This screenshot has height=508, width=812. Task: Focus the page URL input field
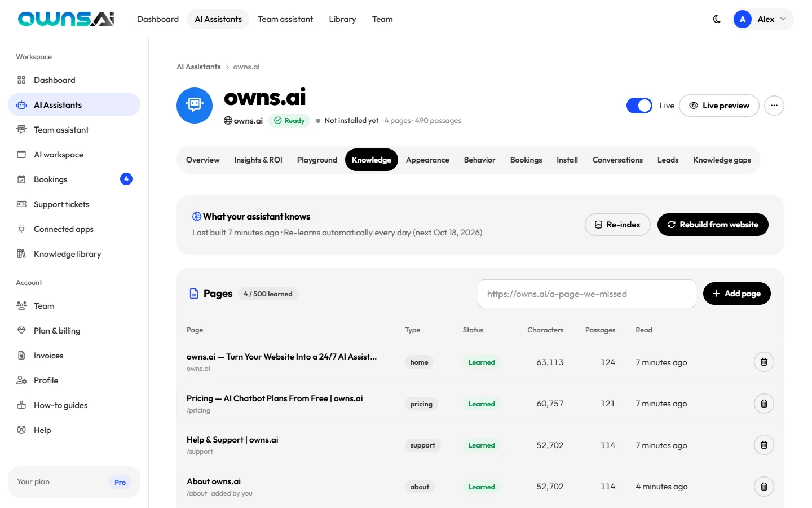click(587, 294)
